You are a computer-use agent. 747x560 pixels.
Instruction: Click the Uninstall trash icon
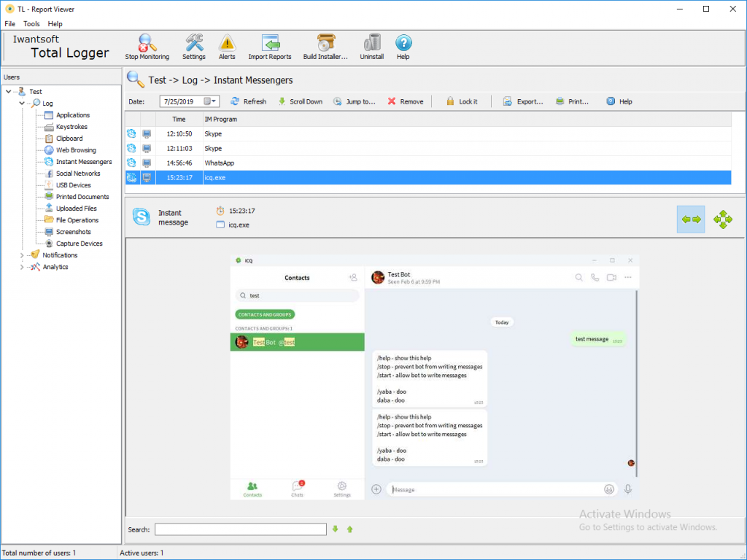click(372, 43)
